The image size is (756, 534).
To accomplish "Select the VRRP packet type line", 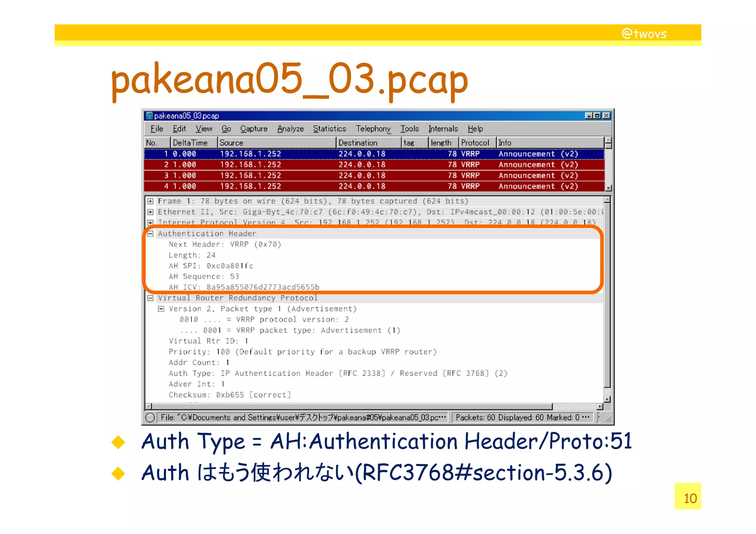I will 290,330.
